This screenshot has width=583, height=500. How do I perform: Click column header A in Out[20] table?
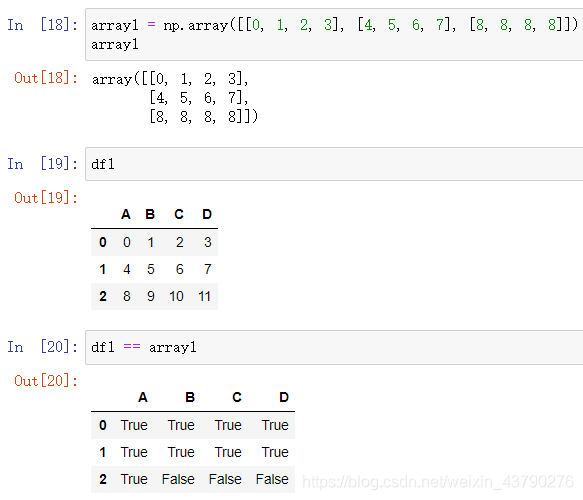(x=143, y=397)
